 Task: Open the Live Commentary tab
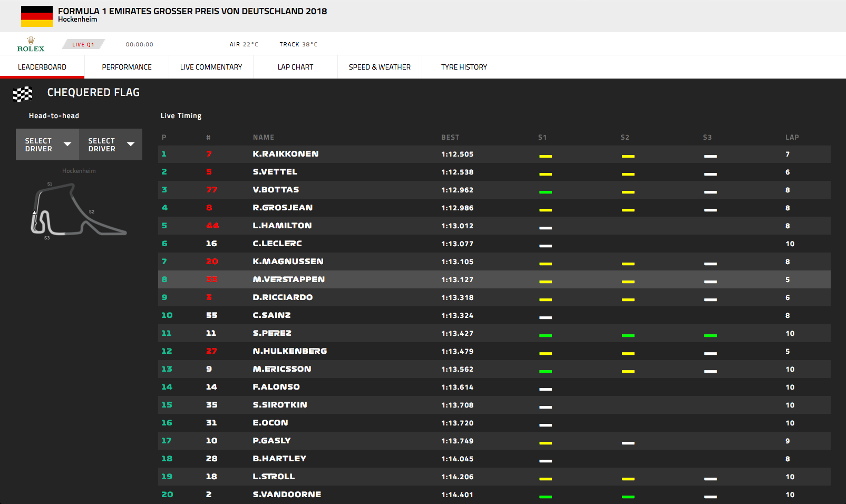click(211, 67)
